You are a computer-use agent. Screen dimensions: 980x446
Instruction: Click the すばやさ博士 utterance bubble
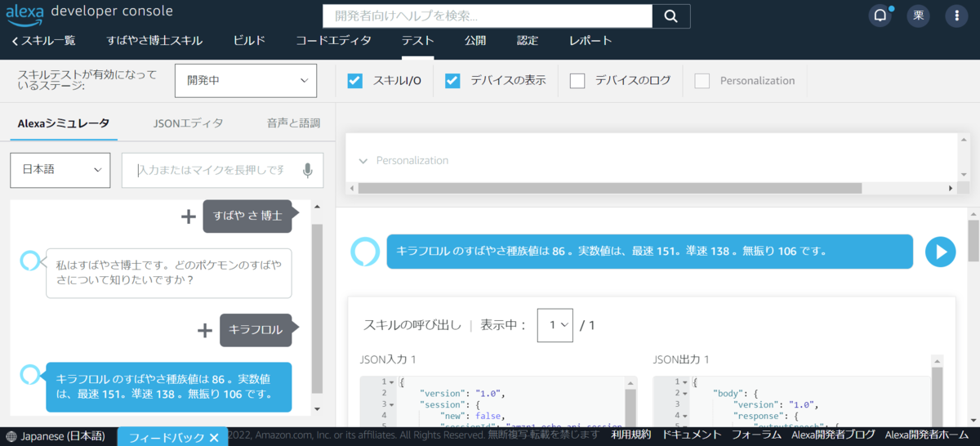247,216
